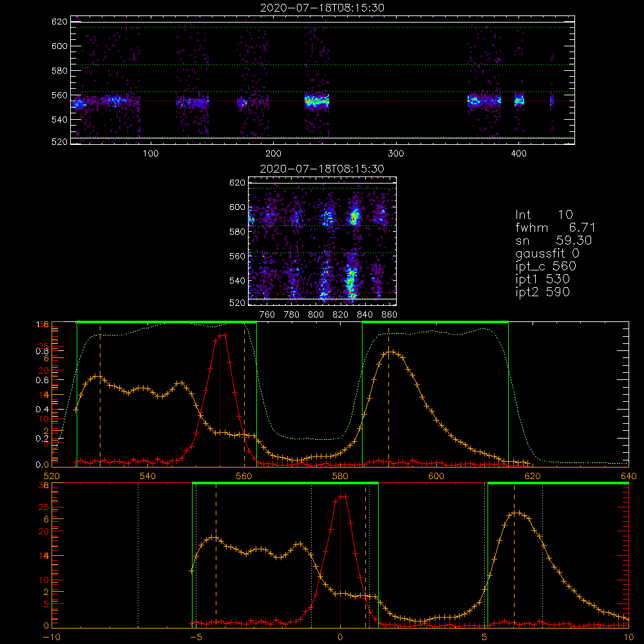Click the 0.4 y-axis label of the third plot
This screenshot has width=644, height=644.
point(42,410)
